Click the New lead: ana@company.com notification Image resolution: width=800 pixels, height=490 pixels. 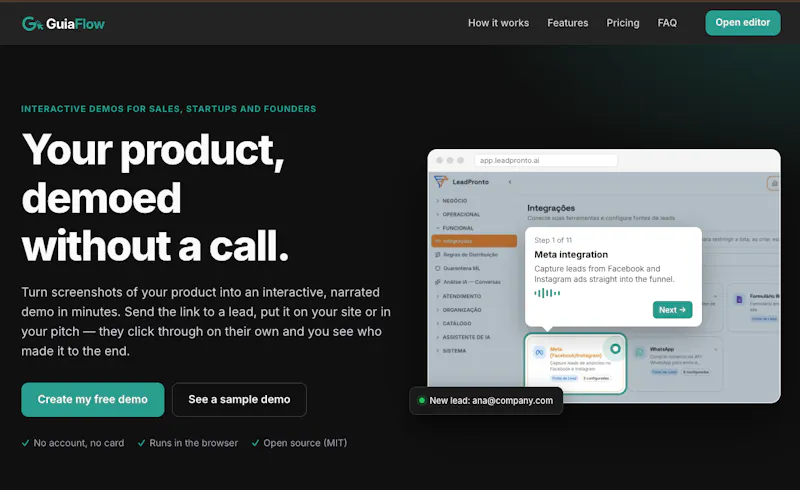point(486,401)
